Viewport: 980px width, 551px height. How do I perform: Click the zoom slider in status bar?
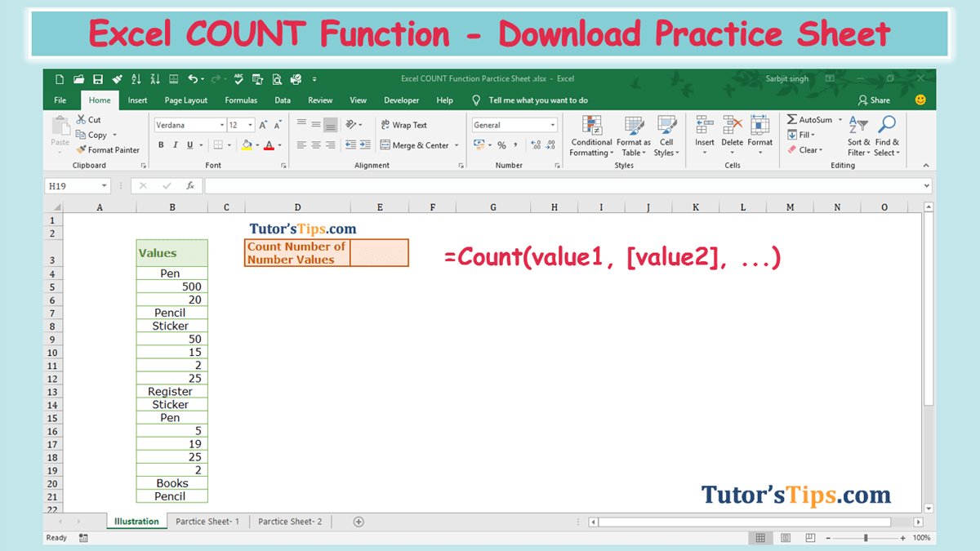(x=866, y=538)
